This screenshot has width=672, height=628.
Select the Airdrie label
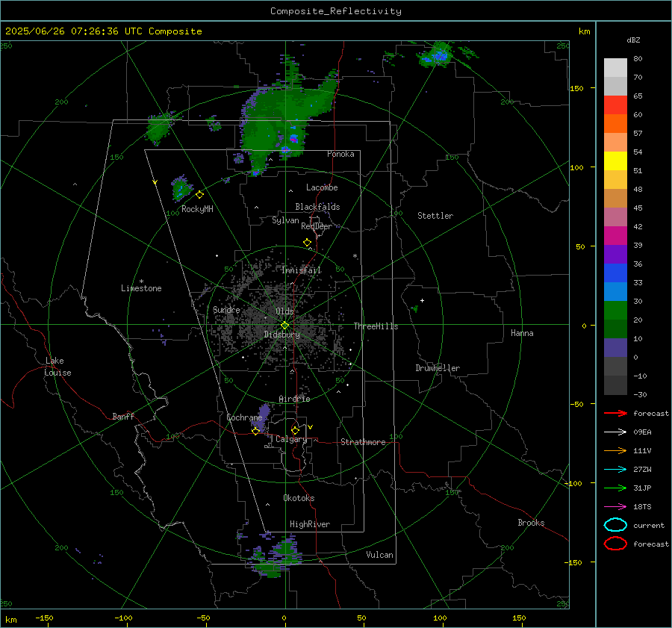294,399
